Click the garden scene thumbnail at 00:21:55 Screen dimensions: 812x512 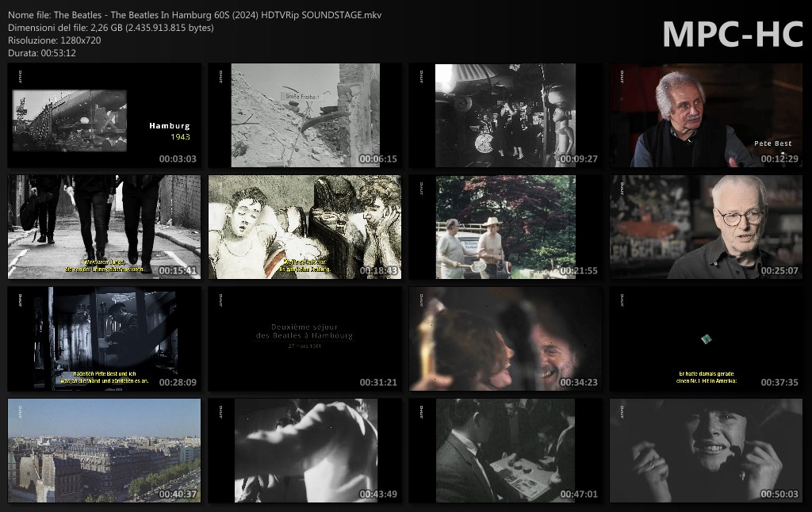click(x=505, y=227)
